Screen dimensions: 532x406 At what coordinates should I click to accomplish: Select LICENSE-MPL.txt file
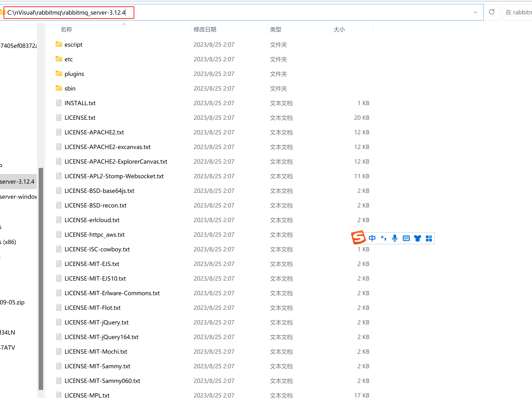(87, 395)
